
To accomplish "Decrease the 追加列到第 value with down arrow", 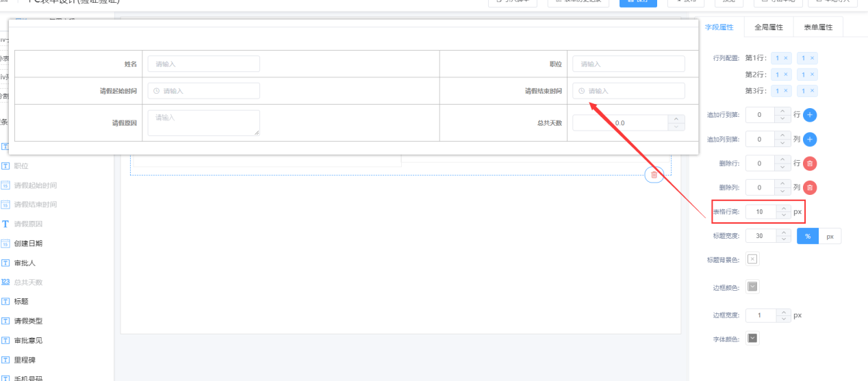I will tap(783, 143).
